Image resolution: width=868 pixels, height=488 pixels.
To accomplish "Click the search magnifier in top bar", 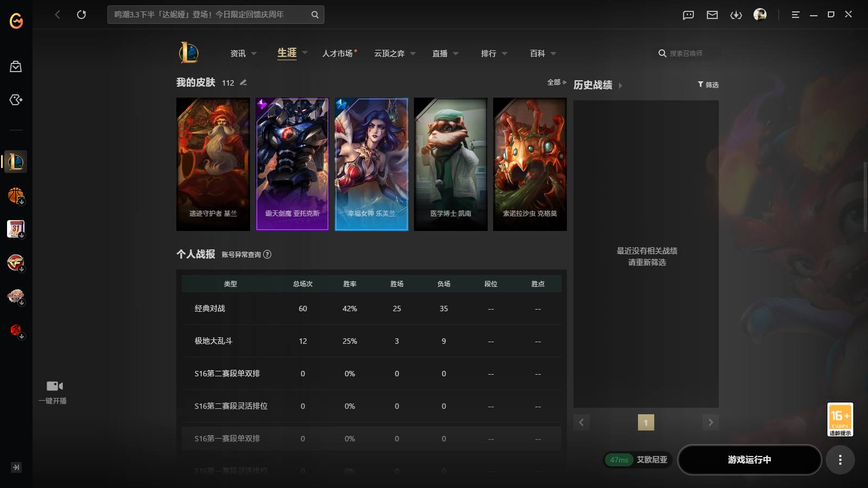I will [315, 15].
